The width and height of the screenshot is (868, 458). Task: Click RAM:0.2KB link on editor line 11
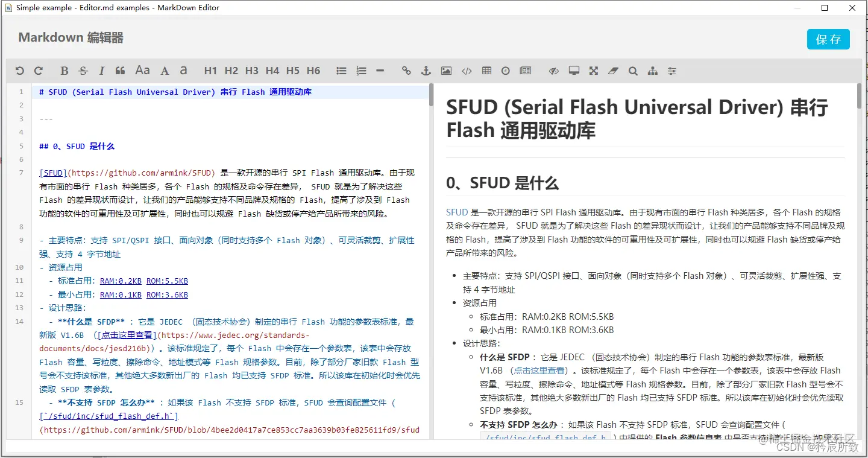point(121,281)
